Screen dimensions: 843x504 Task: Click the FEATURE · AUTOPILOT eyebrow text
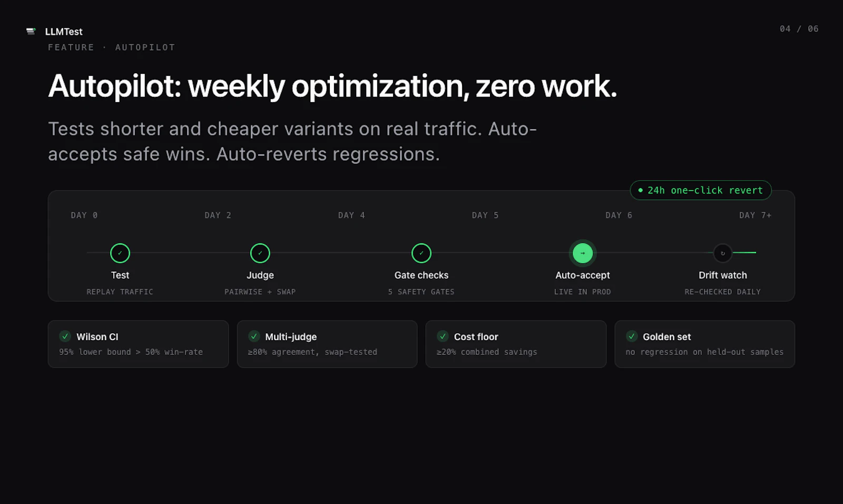point(112,47)
